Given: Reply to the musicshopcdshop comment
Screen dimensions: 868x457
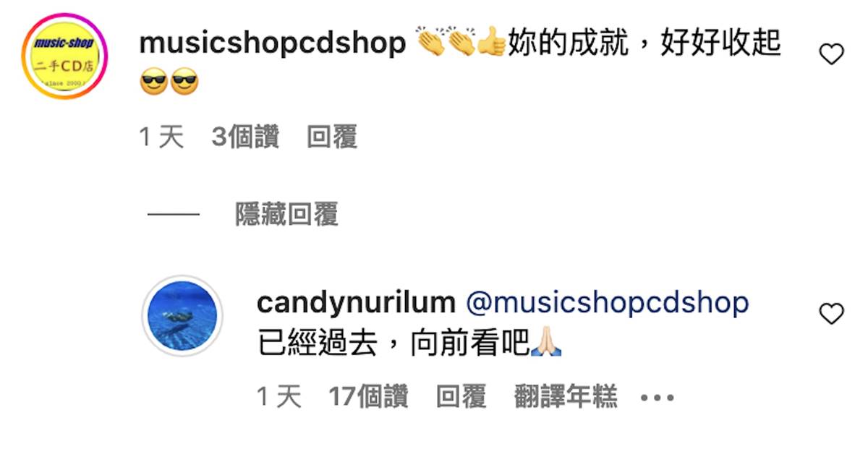Looking at the screenshot, I should pos(332,137).
